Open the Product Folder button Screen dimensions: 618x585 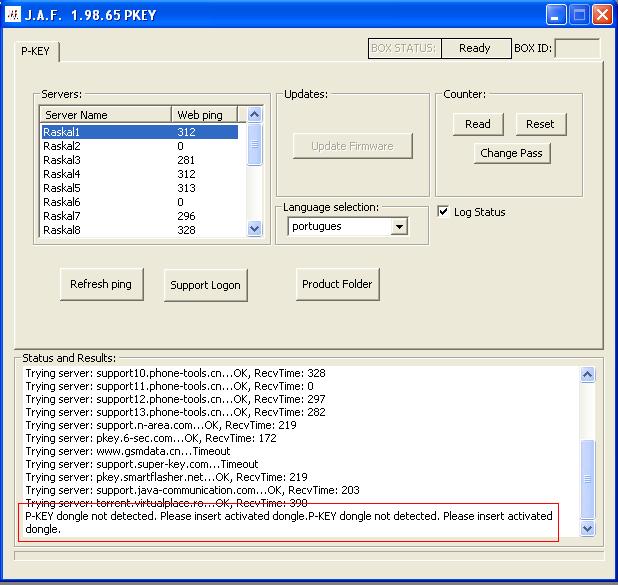click(337, 284)
